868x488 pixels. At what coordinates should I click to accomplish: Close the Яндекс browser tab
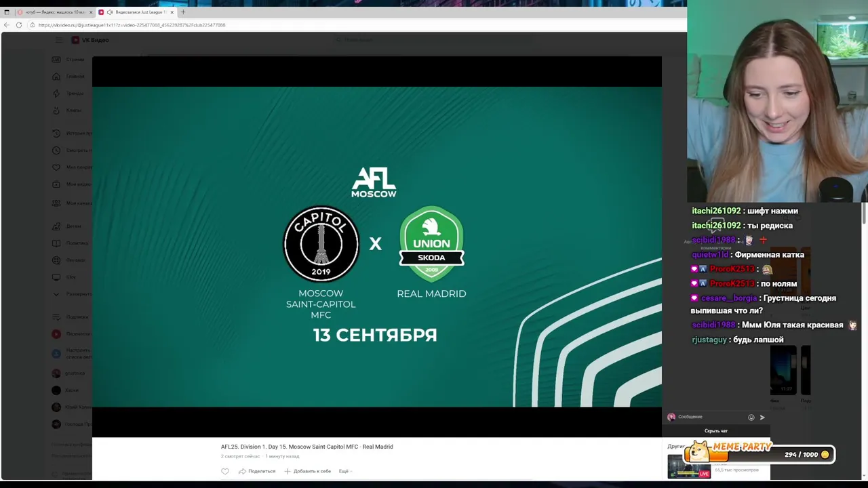coord(90,12)
